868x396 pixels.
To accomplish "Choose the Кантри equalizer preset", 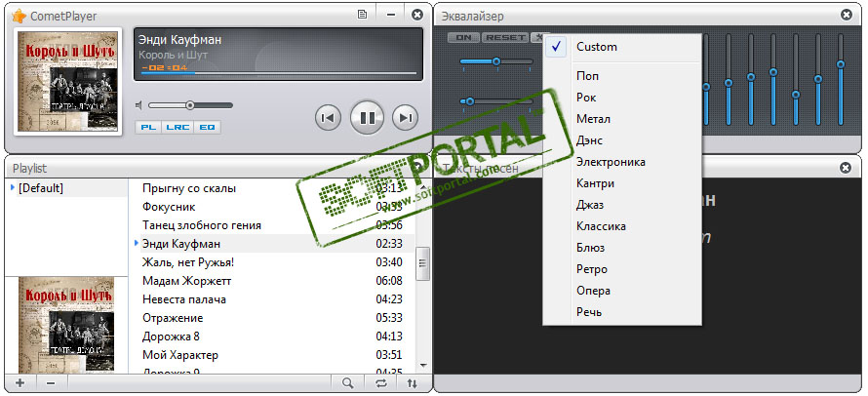I will click(x=622, y=183).
